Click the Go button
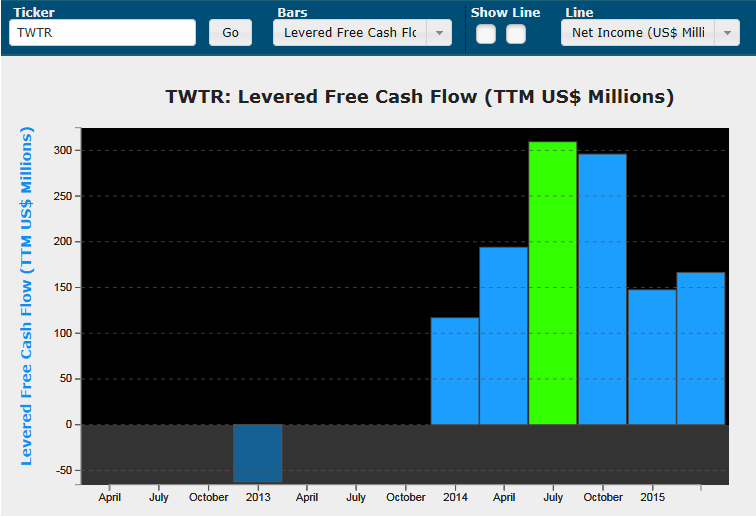Image resolution: width=756 pixels, height=517 pixels. 230,33
